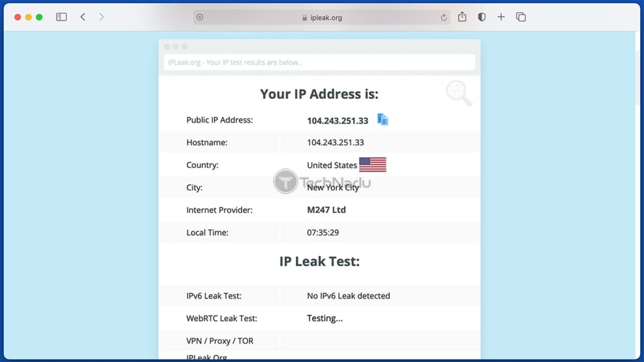Click the 'Local Time:' label

(207, 233)
